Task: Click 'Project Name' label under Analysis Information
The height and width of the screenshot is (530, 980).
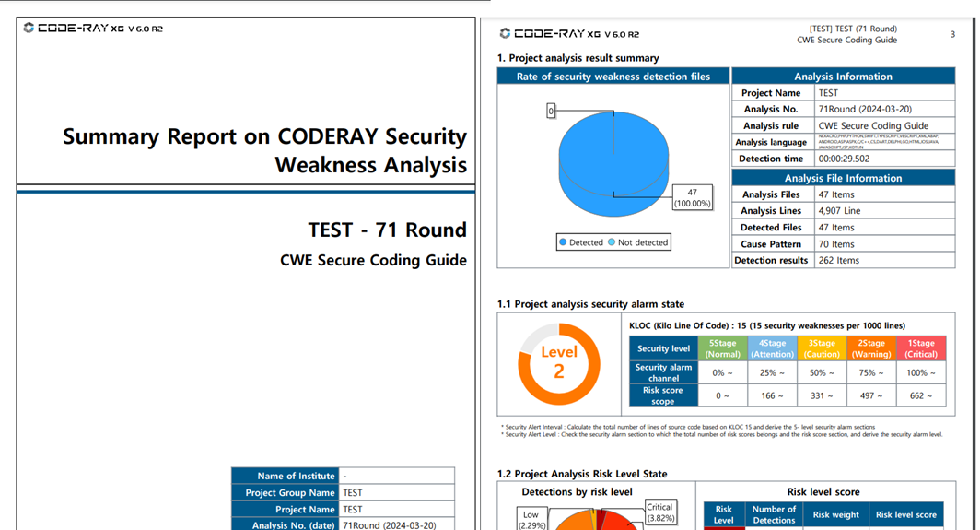Action: tap(771, 92)
